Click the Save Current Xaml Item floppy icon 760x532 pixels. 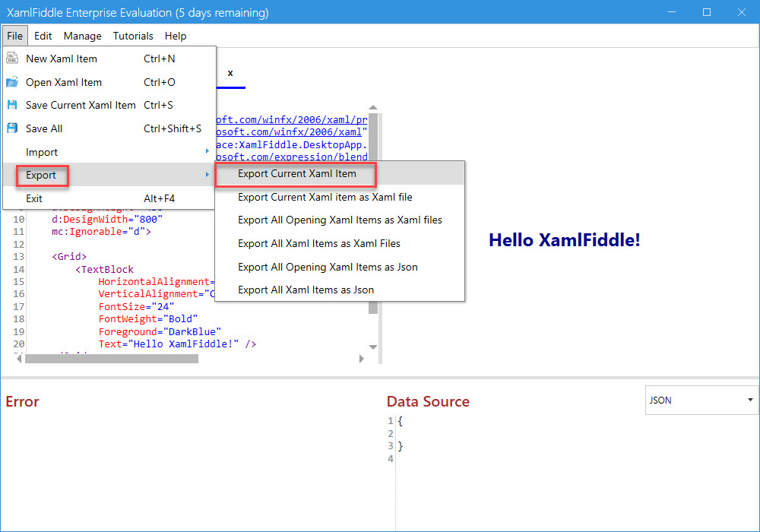pos(12,105)
